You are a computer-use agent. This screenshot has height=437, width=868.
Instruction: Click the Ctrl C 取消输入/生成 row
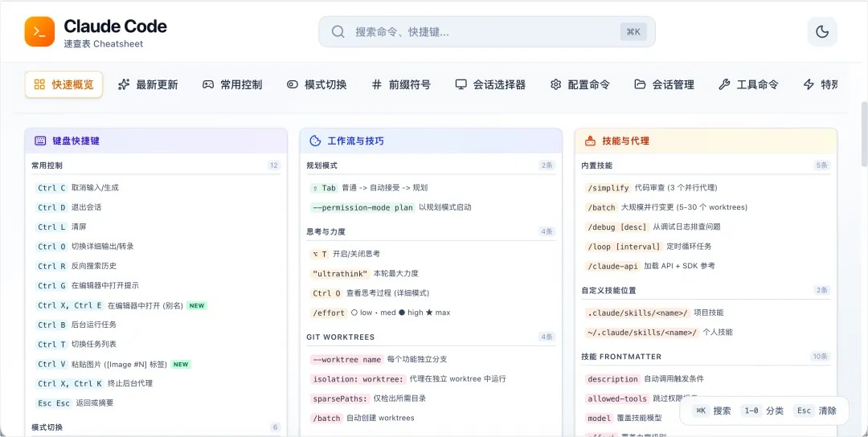pyautogui.click(x=156, y=188)
